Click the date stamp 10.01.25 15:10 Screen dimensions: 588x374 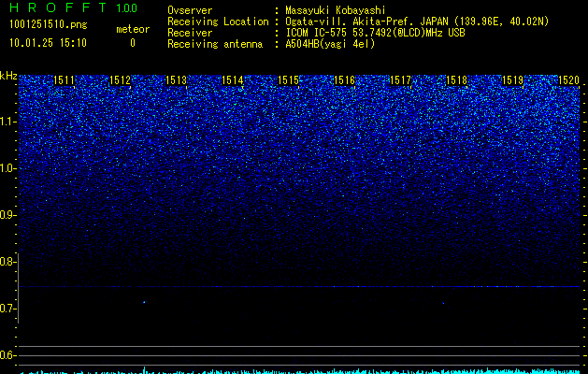point(48,43)
